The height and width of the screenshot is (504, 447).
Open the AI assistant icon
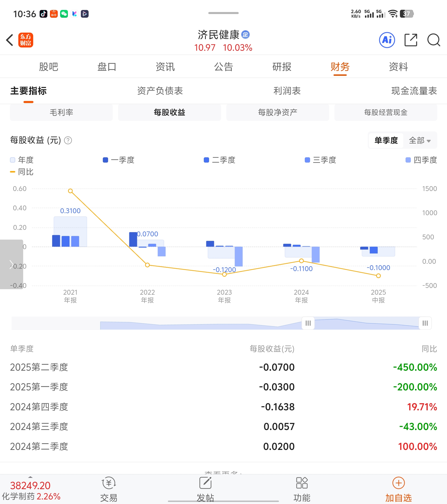point(387,40)
